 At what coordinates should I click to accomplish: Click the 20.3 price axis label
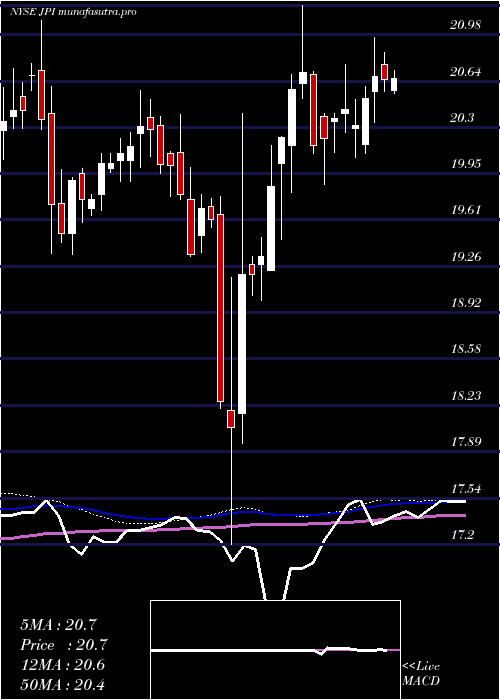(x=462, y=117)
